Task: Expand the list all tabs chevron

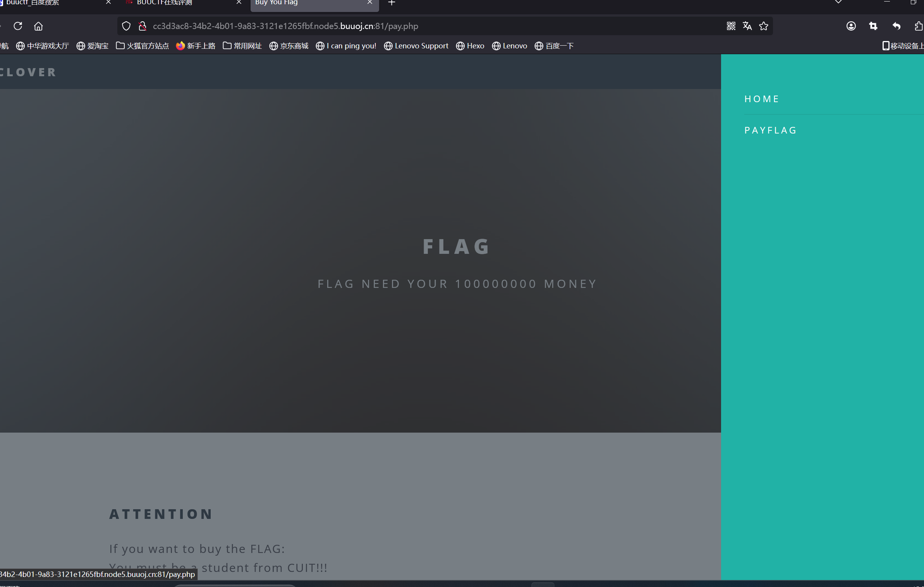Action: click(x=838, y=2)
